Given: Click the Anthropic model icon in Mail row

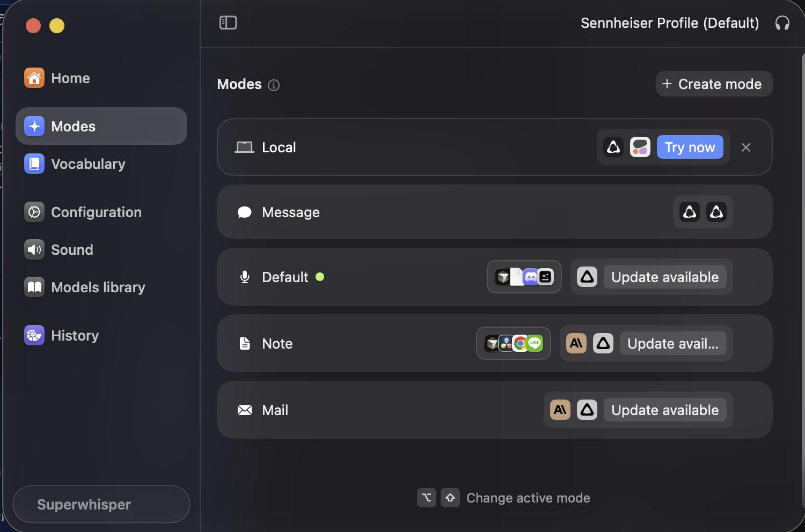Looking at the screenshot, I should (560, 410).
